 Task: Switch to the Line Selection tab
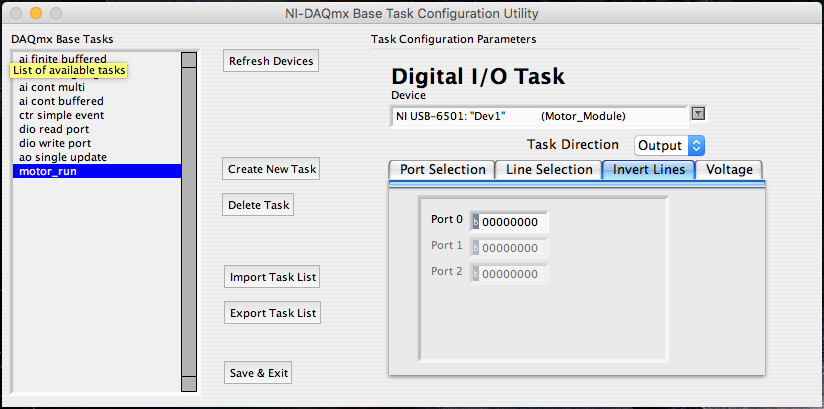[549, 170]
